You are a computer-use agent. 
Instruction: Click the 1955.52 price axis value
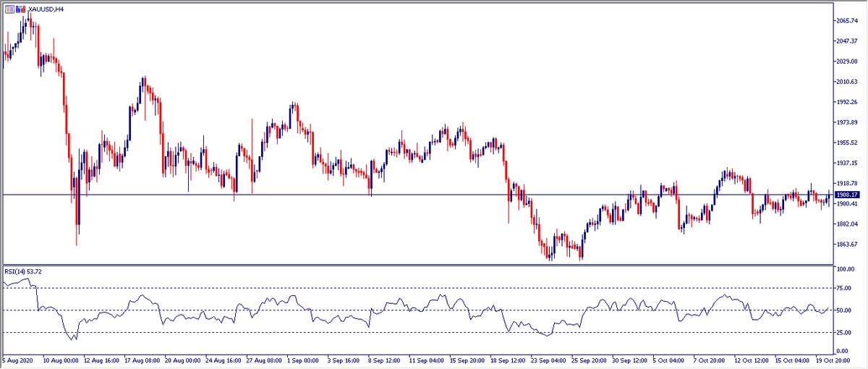[x=847, y=143]
